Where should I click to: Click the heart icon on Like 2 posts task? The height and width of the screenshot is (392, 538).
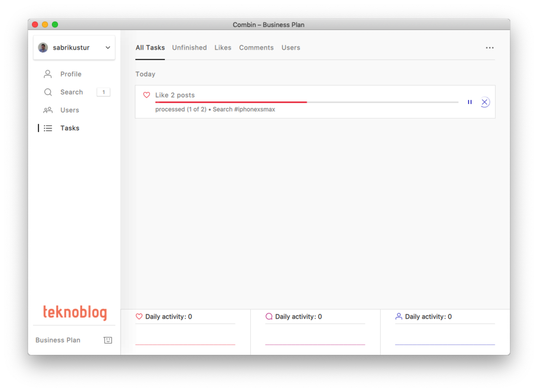(147, 95)
